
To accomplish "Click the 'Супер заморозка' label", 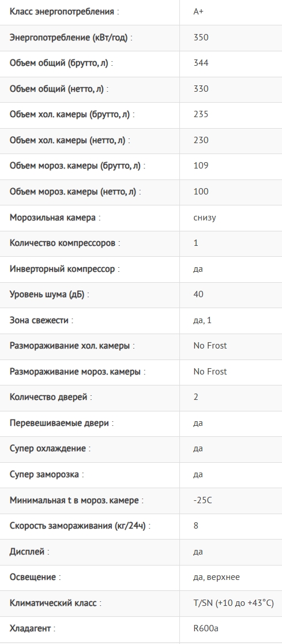I will click(x=46, y=474).
